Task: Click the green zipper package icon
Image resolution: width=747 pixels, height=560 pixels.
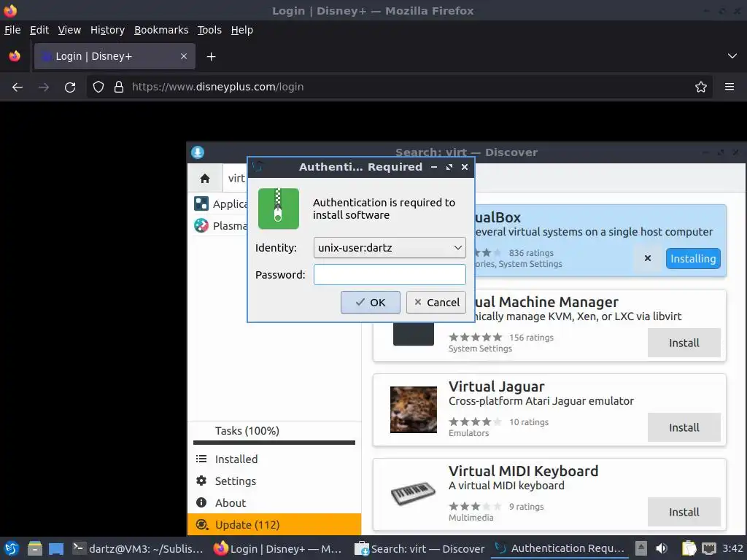Action: (278, 209)
